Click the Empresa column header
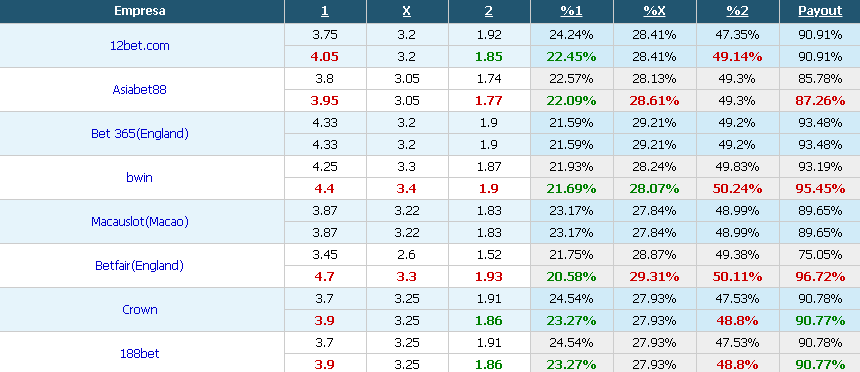 (x=139, y=11)
